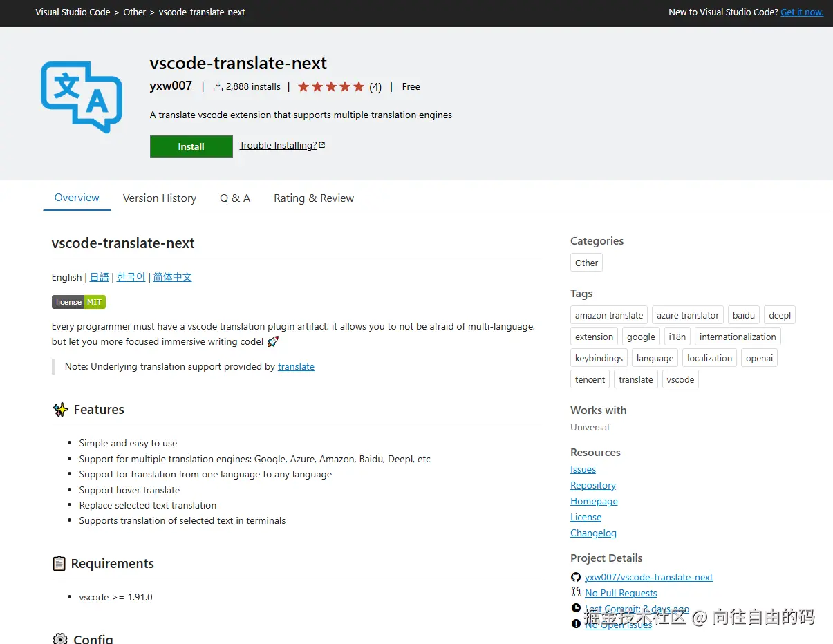
Task: Click vscode >= 1.91.0 requirement
Action: pos(115,597)
